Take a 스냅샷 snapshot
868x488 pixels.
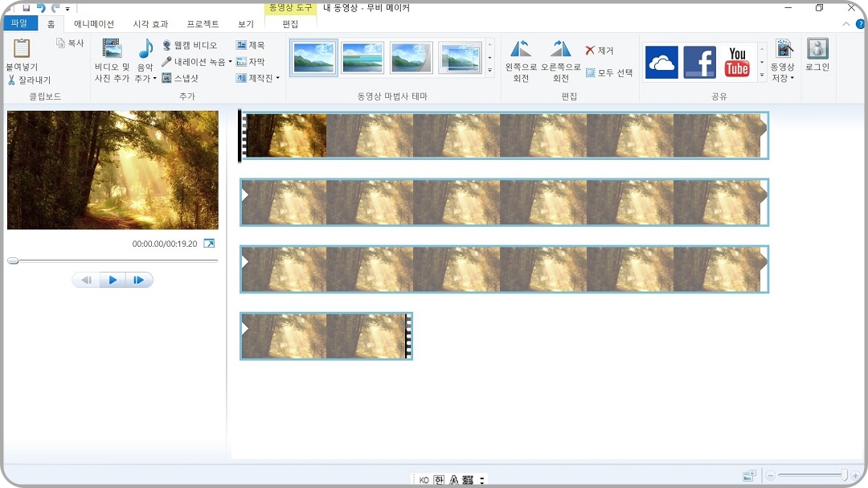(181, 78)
